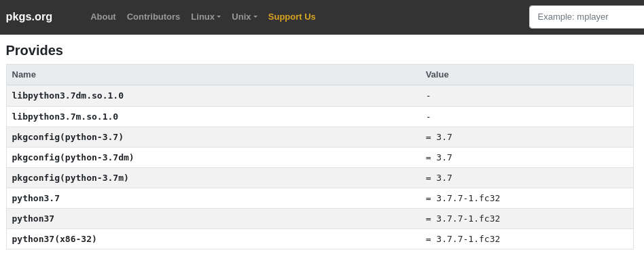Select the libpython3.7dm.so.1.0 row

320,96
